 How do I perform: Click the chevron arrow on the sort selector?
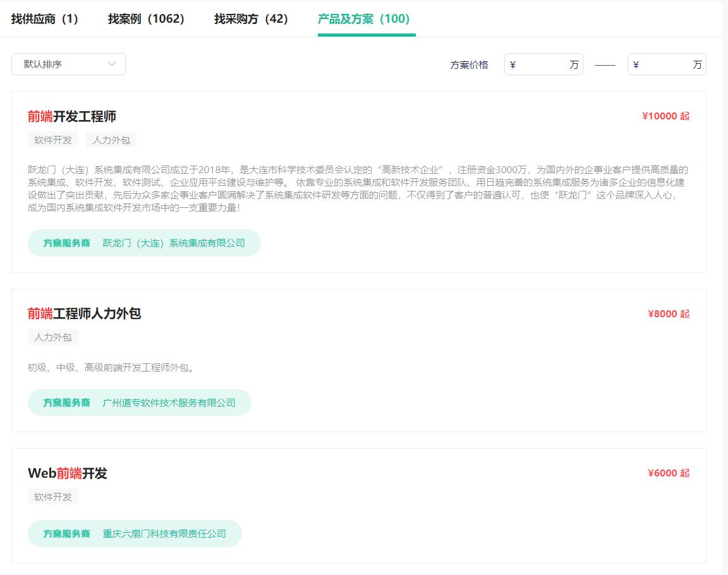tap(111, 64)
